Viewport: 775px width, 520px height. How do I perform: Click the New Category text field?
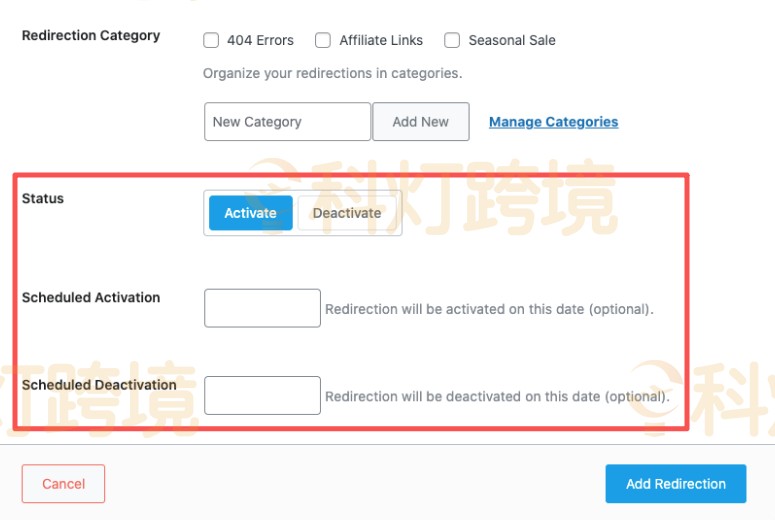click(287, 122)
